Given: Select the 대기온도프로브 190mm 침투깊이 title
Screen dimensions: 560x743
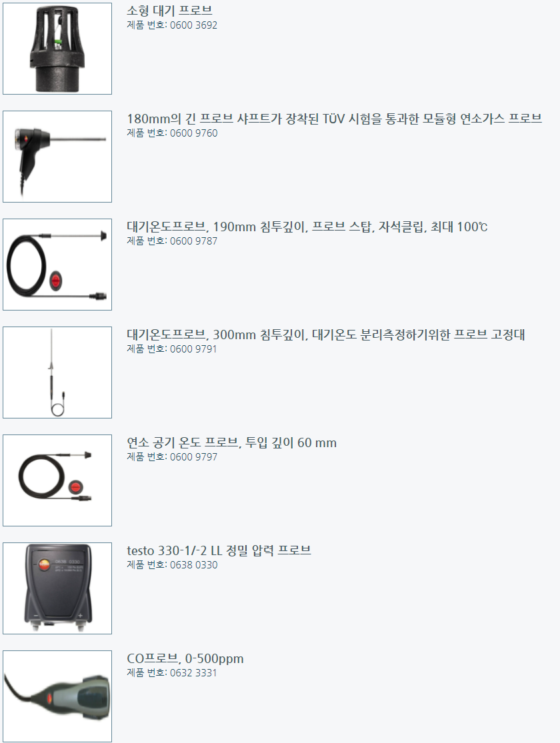Looking at the screenshot, I should [x=307, y=227].
